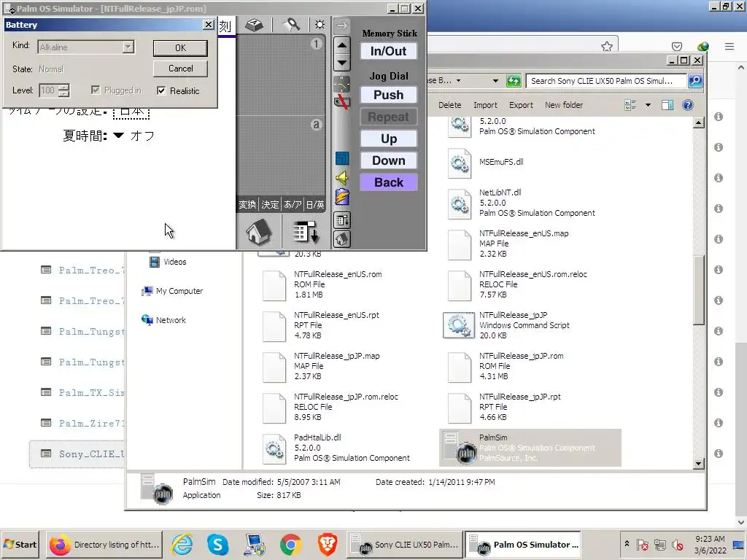Toggle the preview pane icon
The width and height of the screenshot is (747, 560).
(667, 105)
